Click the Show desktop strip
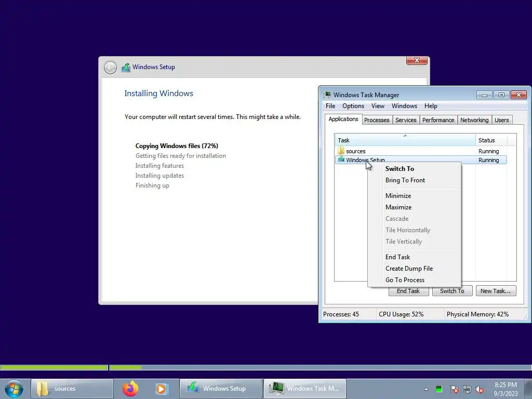Screen dimensions: 532x399 pos(528,389)
